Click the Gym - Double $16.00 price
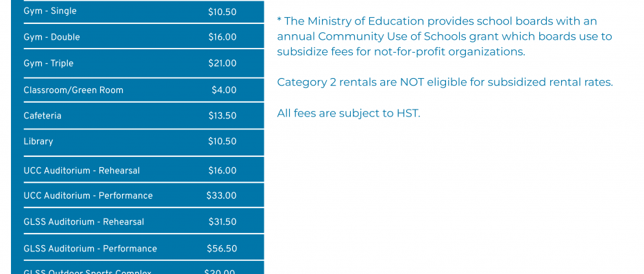The image size is (644, 274). click(222, 38)
